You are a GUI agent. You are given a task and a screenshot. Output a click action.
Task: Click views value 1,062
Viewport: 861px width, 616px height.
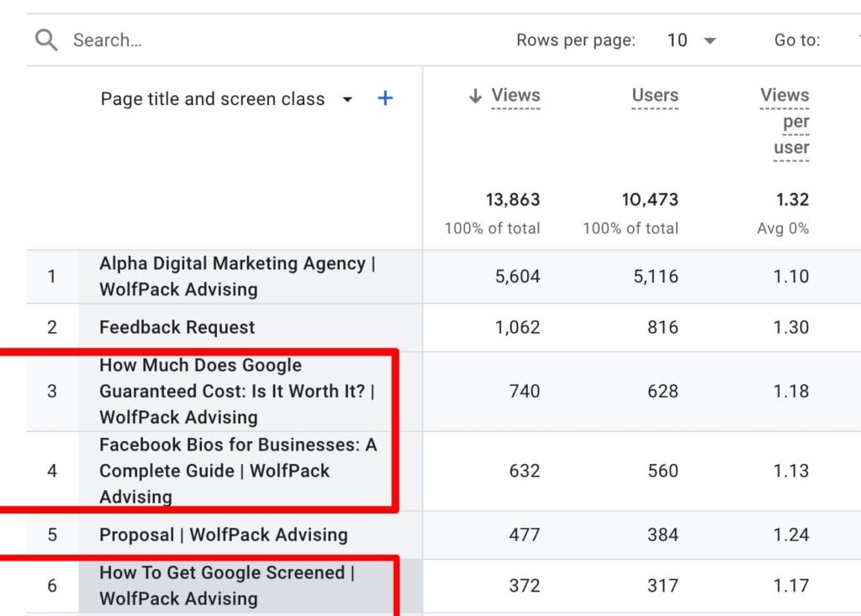pos(517,327)
